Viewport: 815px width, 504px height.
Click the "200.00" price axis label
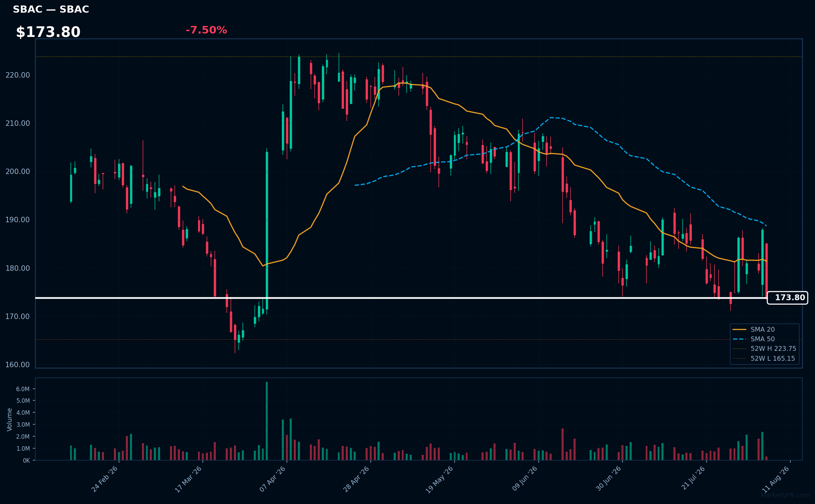18,172
